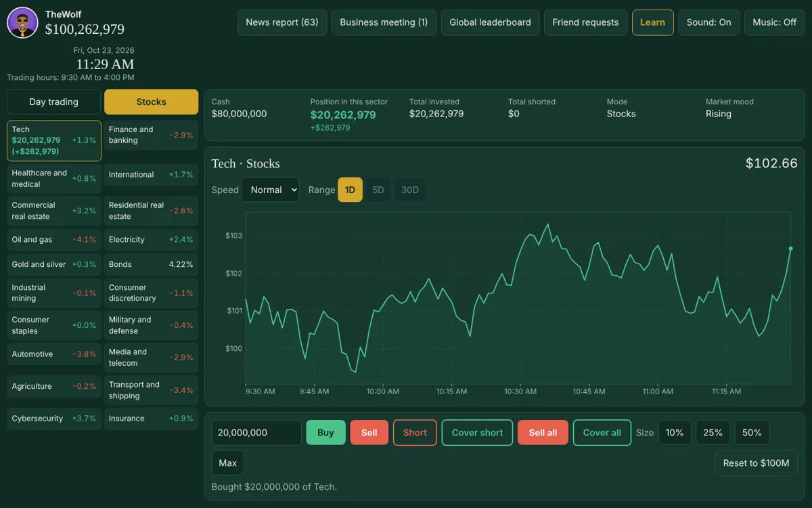Set size to 10%
The image size is (812, 508).
(x=675, y=433)
